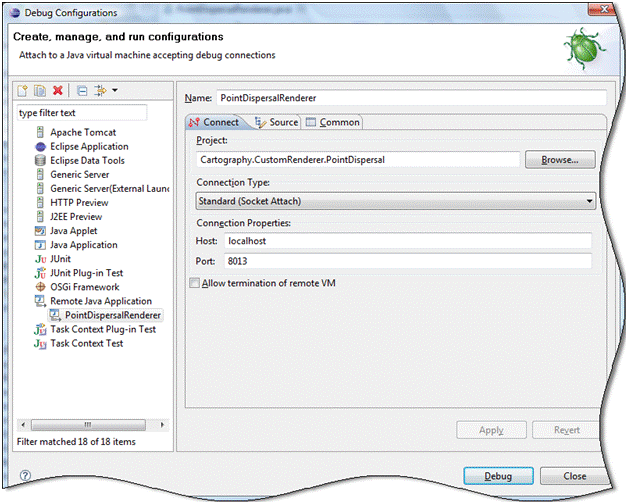Select Apache Tomcat in configuration tree
This screenshot has height=504, width=628.
[x=83, y=132]
